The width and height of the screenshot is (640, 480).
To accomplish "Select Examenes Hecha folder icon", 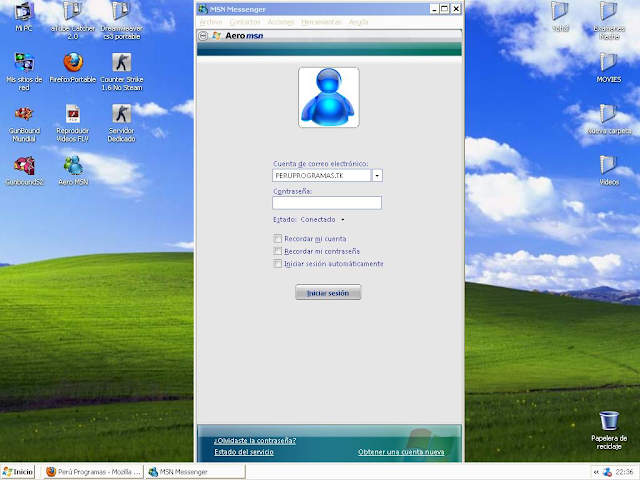I will 609,20.
